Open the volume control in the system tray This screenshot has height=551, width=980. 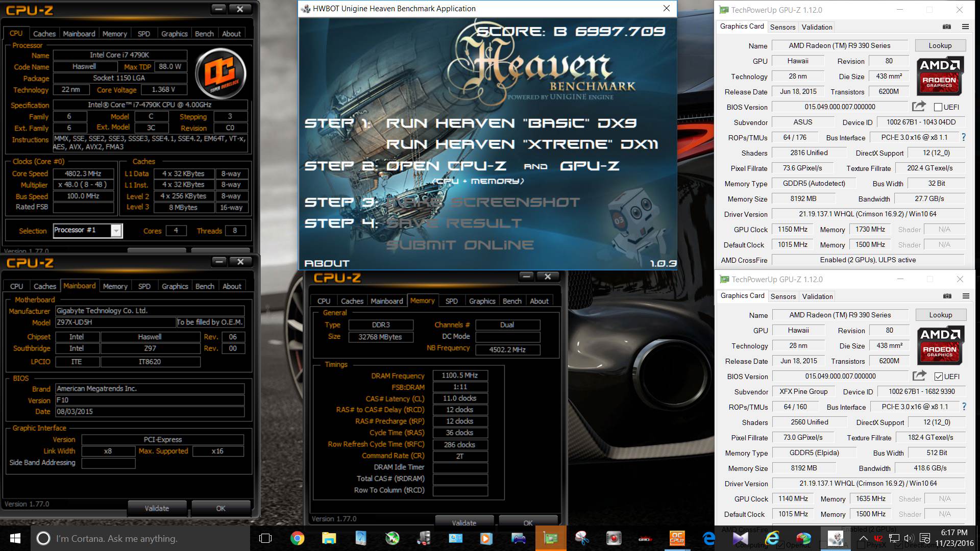click(x=909, y=538)
